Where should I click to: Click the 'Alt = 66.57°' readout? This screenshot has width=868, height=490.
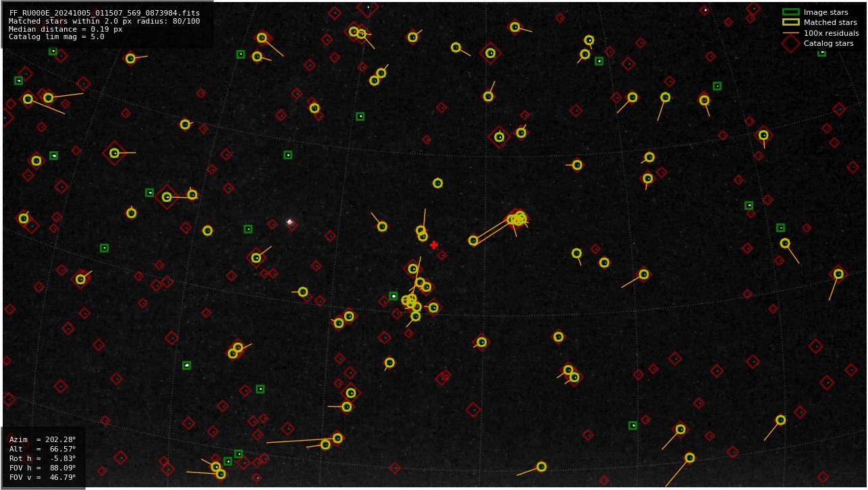coord(43,449)
